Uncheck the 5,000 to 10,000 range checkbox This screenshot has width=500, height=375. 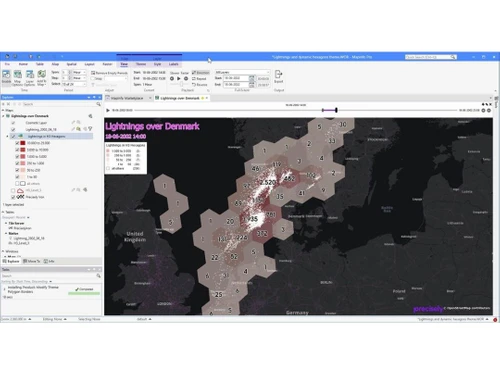point(17,150)
